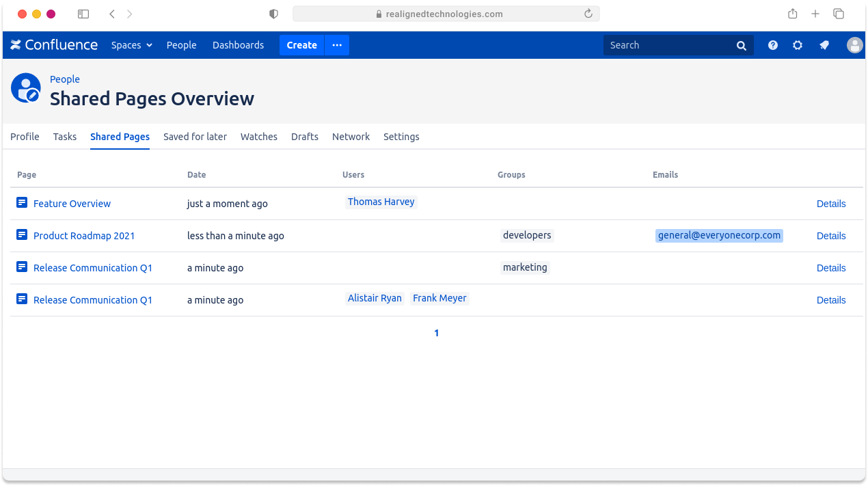Viewport: 868px width, 486px height.
Task: Select Dashboards in the top navigation
Action: pos(238,45)
